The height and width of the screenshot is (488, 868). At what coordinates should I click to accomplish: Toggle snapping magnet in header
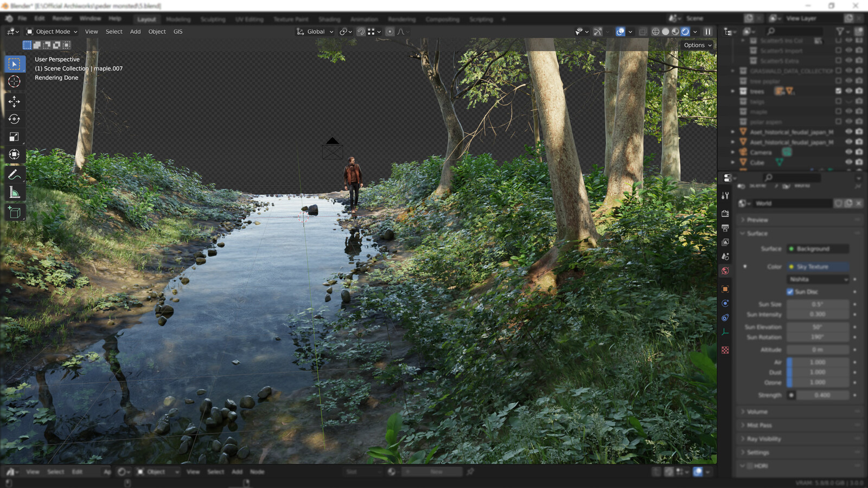[x=361, y=31]
